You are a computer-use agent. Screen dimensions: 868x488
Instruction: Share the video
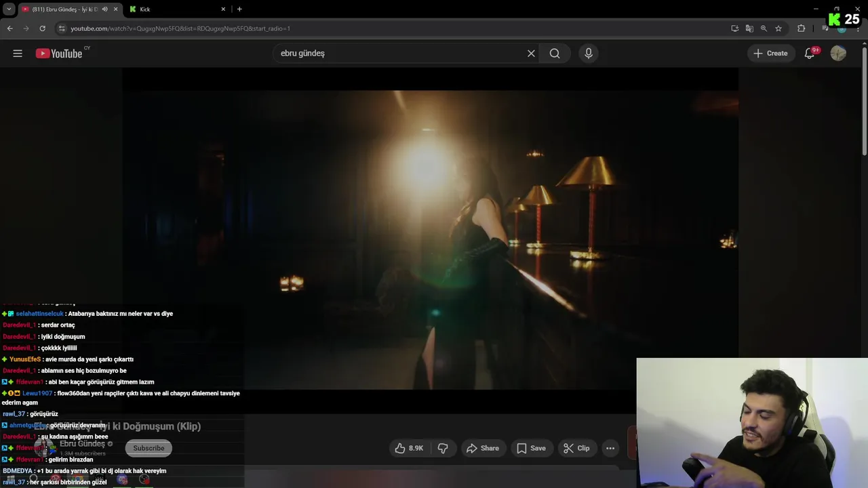[483, 448]
